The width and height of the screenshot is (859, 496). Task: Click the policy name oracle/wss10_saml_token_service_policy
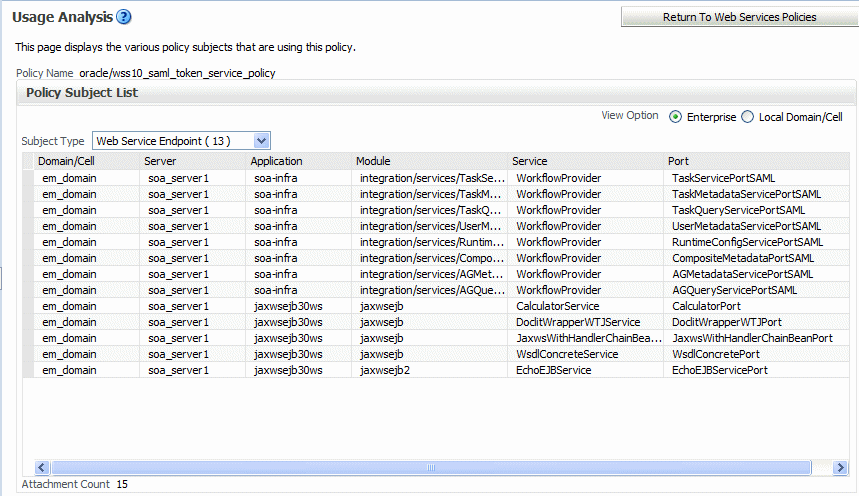pyautogui.click(x=177, y=73)
